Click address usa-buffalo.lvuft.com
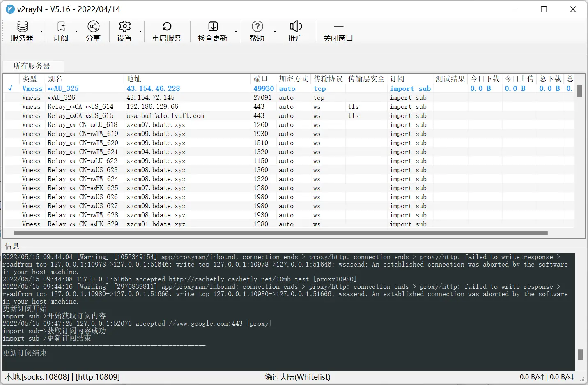The width and height of the screenshot is (588, 385). point(165,115)
